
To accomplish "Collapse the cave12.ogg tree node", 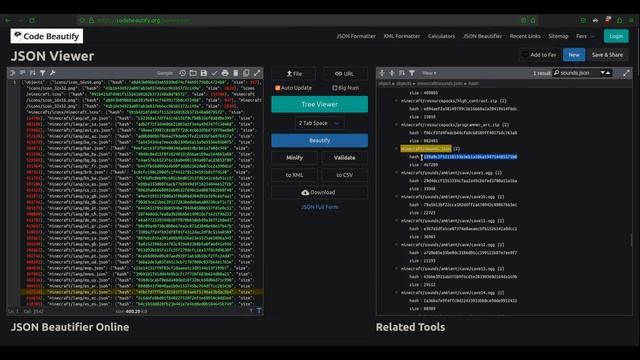I will click(396, 244).
